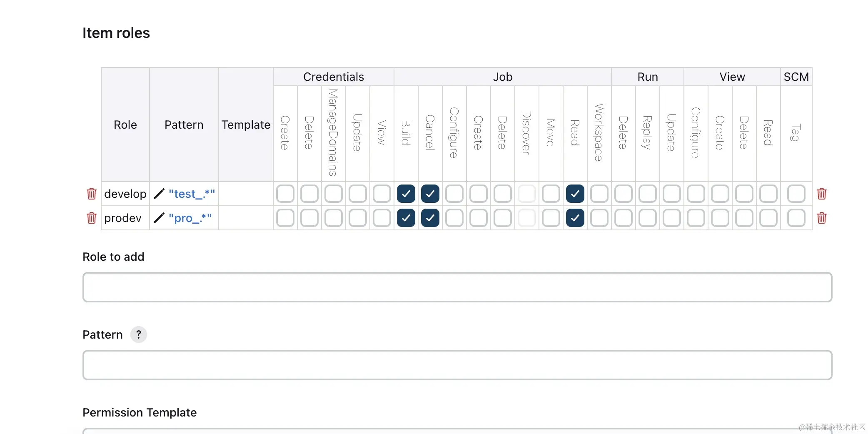Click left trash icon for prodev role

pyautogui.click(x=92, y=218)
